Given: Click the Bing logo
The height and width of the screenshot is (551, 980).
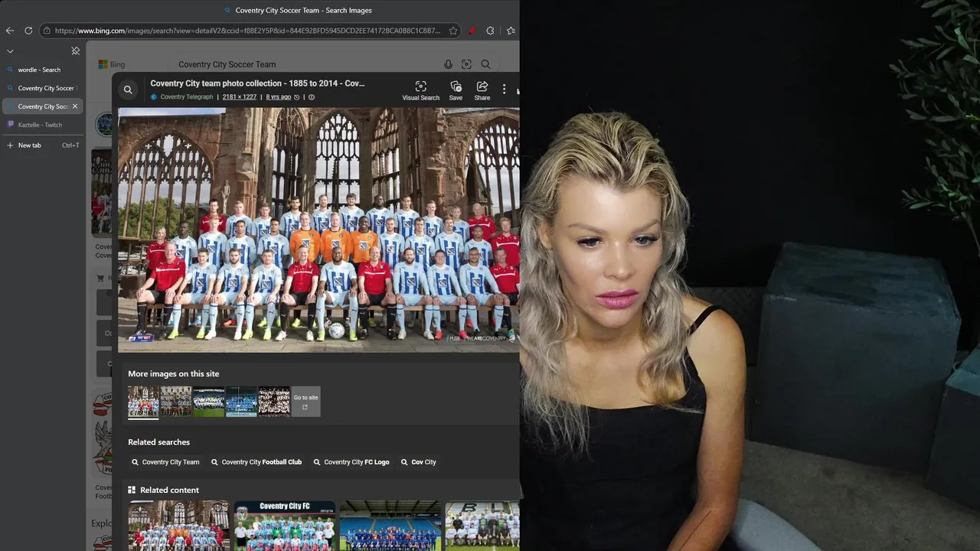Looking at the screenshot, I should pyautogui.click(x=112, y=64).
